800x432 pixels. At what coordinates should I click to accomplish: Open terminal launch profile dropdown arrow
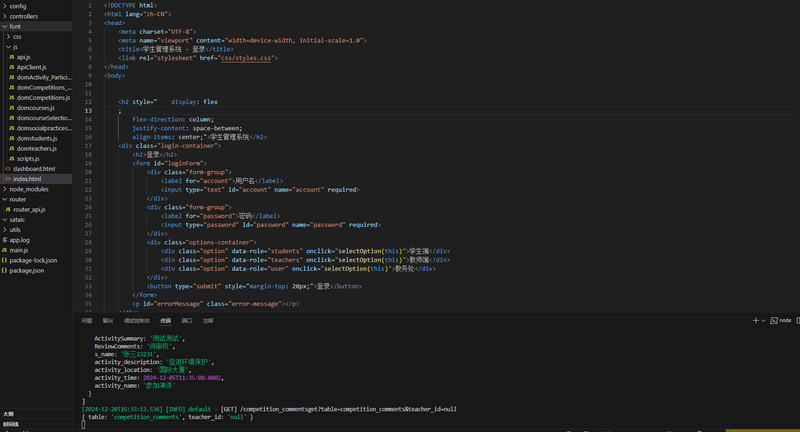(x=763, y=321)
